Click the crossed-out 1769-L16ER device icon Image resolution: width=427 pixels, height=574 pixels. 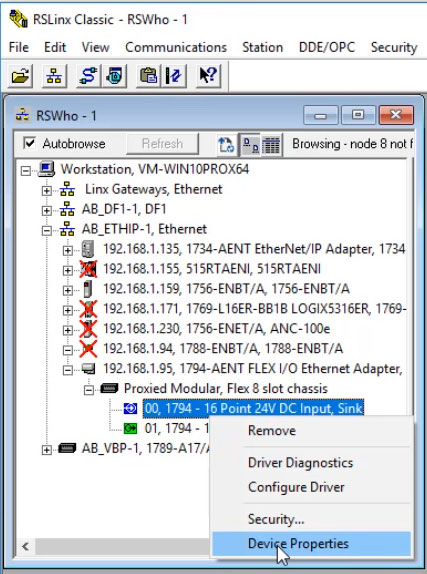tap(89, 309)
